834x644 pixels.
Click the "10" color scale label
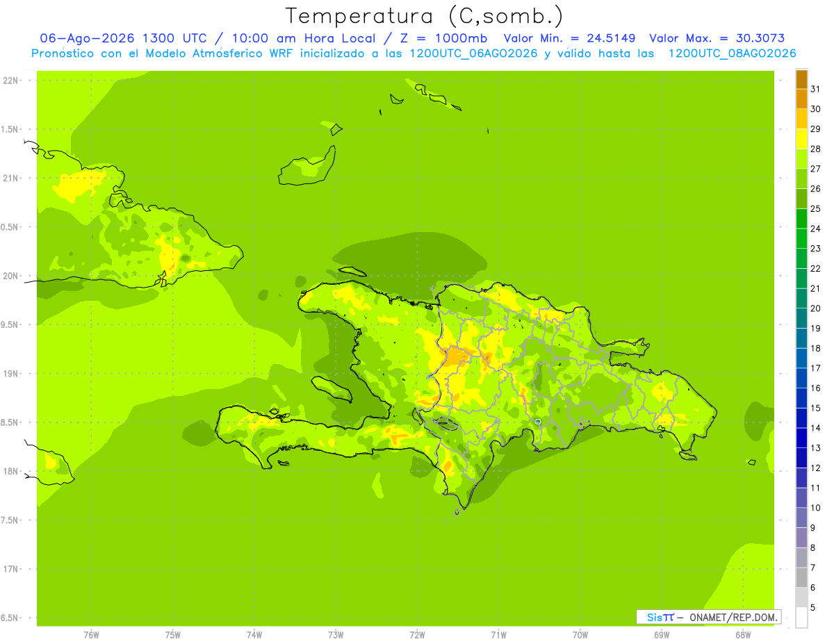coord(815,508)
